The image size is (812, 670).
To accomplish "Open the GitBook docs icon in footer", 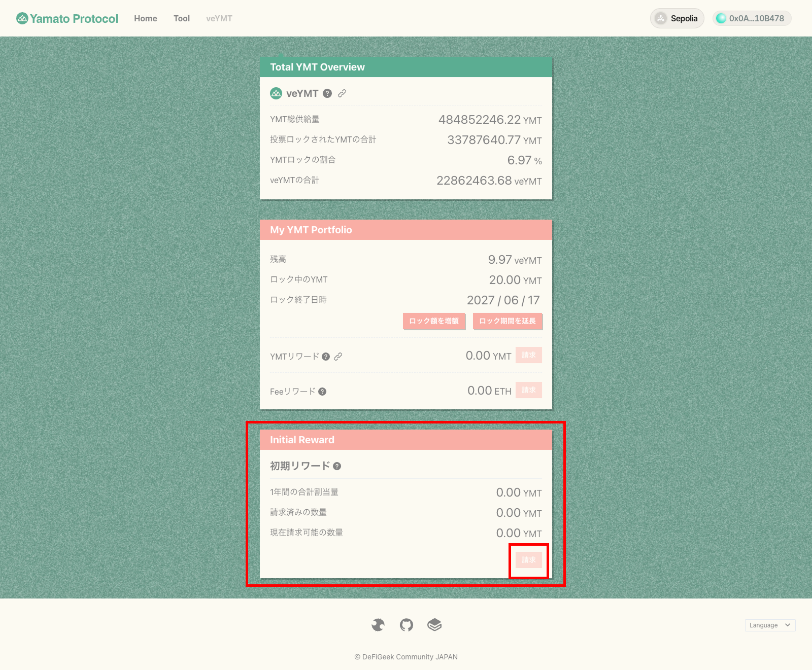I will pos(434,625).
